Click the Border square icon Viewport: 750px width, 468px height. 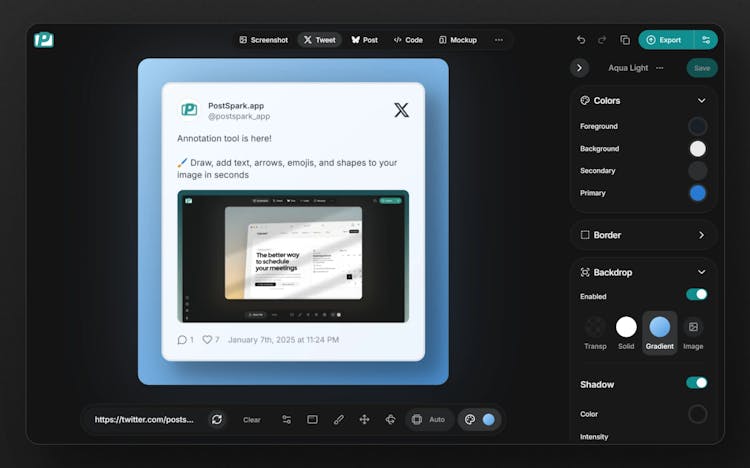(585, 235)
